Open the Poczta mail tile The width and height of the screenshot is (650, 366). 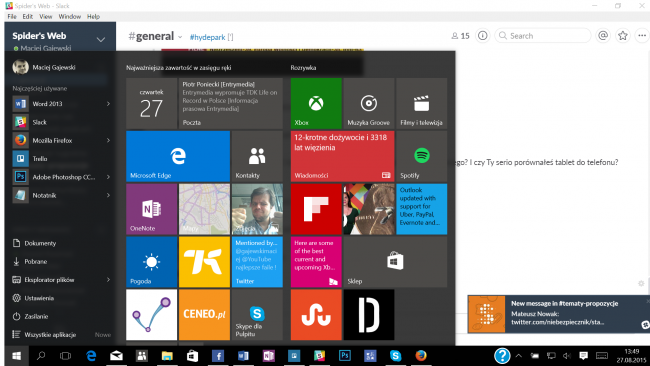(231, 103)
